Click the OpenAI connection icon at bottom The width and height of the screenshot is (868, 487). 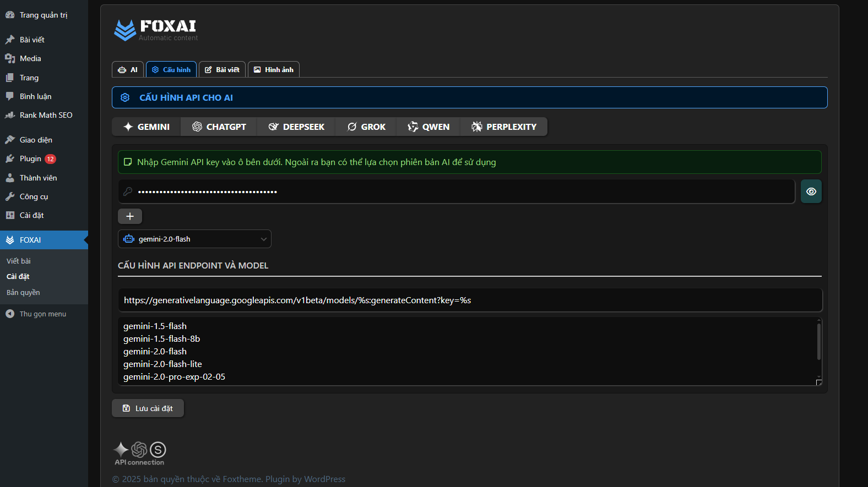[139, 450]
